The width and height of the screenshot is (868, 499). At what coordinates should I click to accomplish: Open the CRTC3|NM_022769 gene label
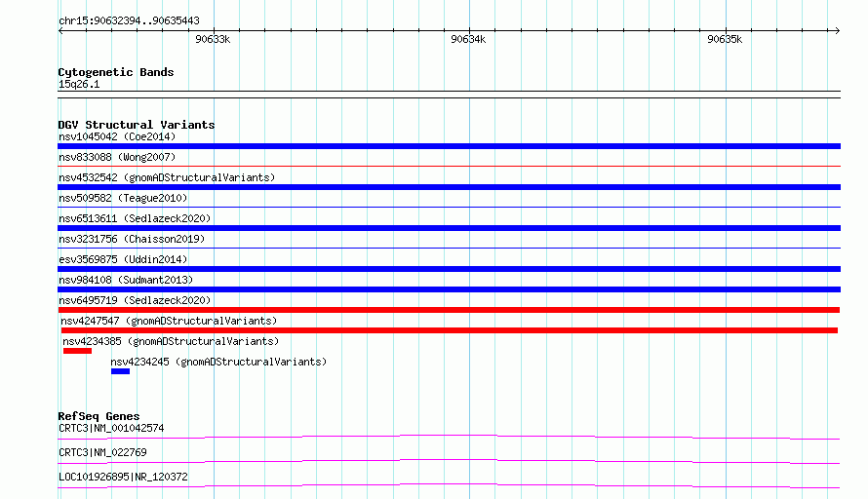(x=102, y=452)
